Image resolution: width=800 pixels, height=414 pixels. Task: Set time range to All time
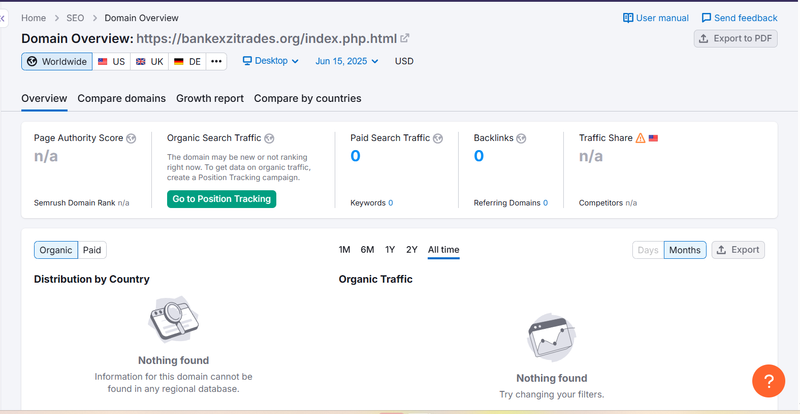tap(443, 250)
